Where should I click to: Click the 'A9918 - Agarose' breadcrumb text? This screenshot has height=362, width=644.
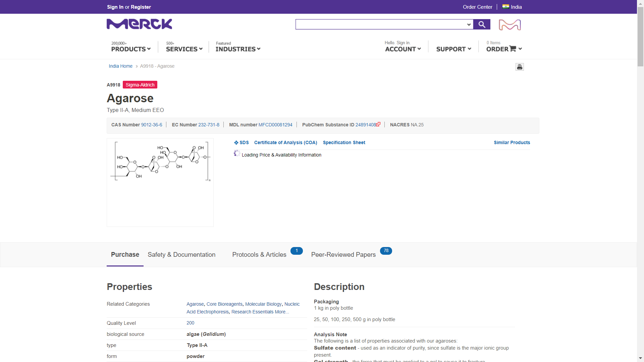point(157,66)
